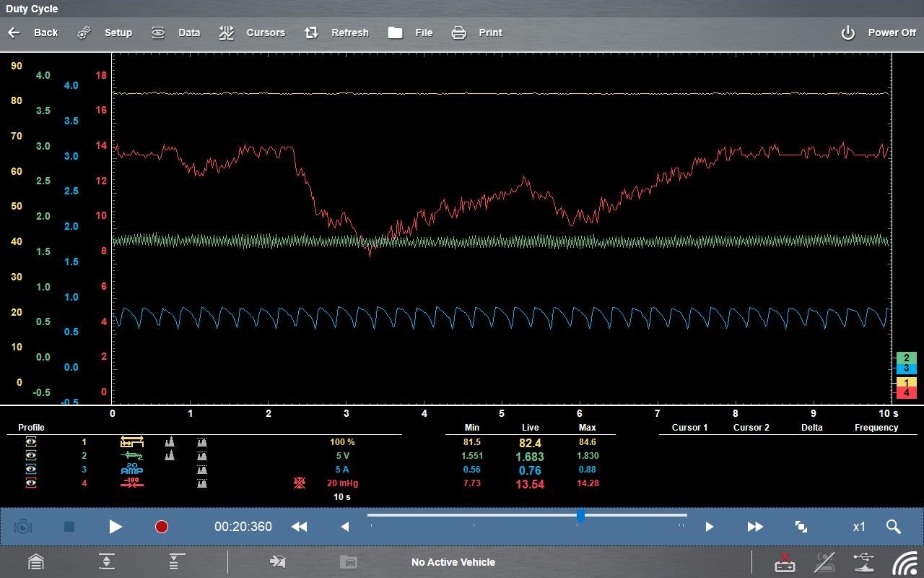Click the expand view icon

pyautogui.click(x=801, y=527)
